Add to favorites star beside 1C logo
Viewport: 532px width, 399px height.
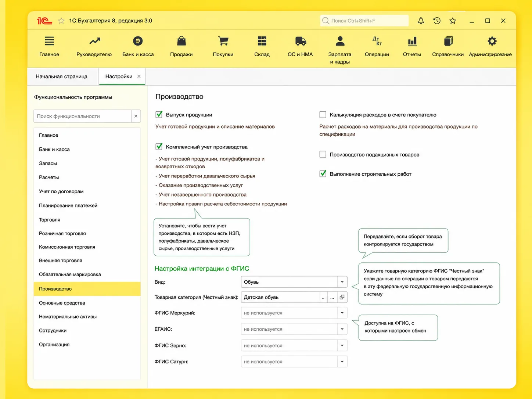pyautogui.click(x=61, y=21)
